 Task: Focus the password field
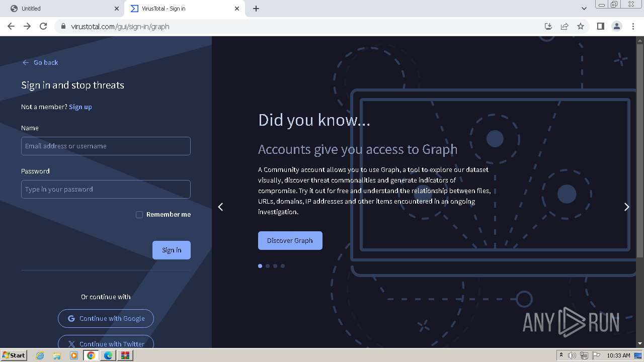pos(106,189)
